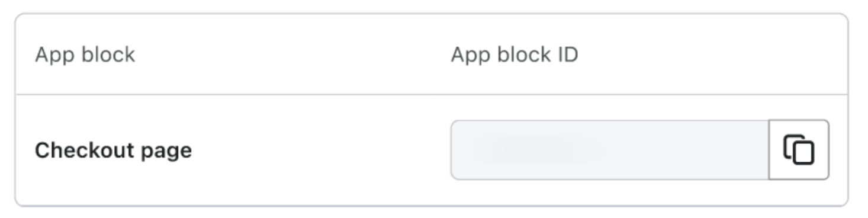Viewport: 868px width, 218px height.
Task: Click the App block column header
Action: click(x=85, y=54)
